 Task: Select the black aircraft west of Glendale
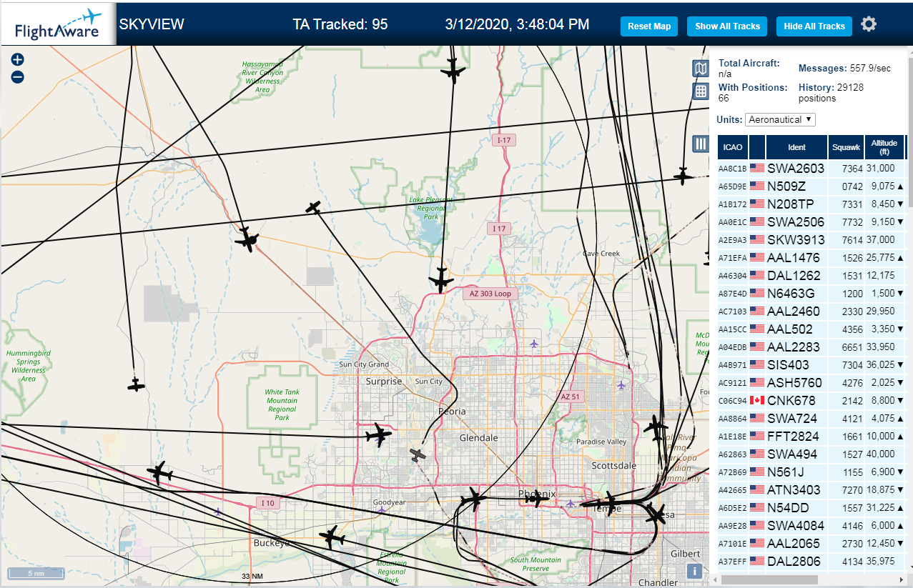378,434
